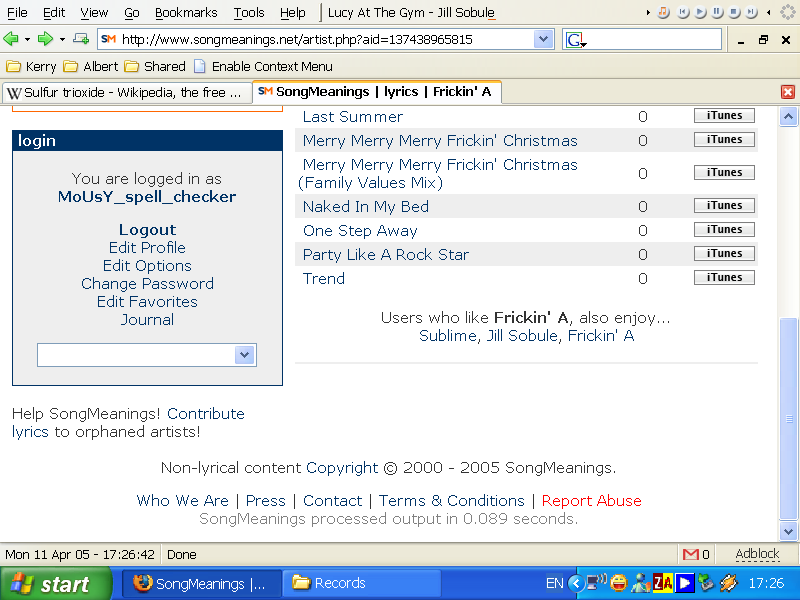Open Edit Profile
Viewport: 800px width, 600px height.
click(x=147, y=247)
